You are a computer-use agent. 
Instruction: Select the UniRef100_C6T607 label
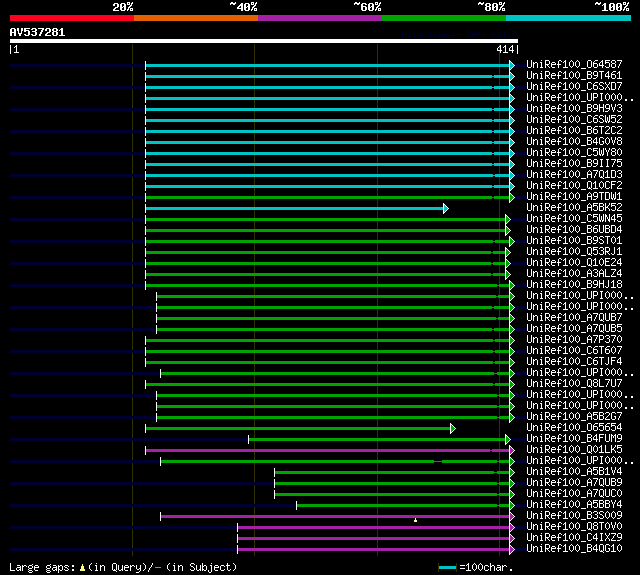pos(574,351)
